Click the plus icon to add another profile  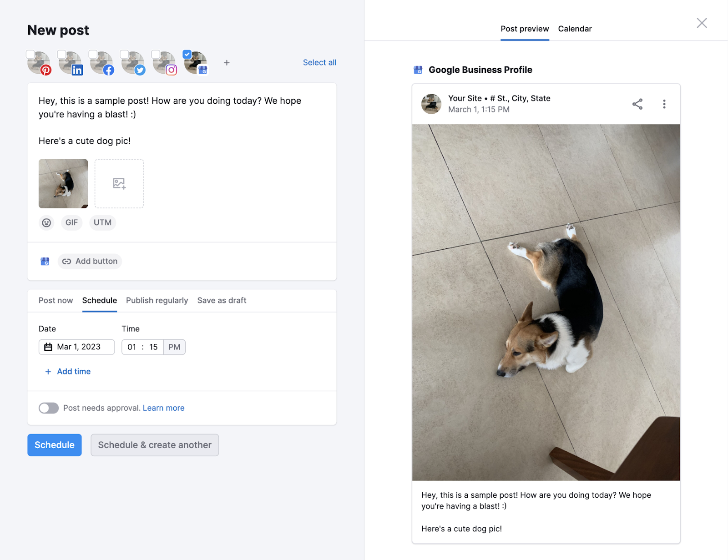227,63
